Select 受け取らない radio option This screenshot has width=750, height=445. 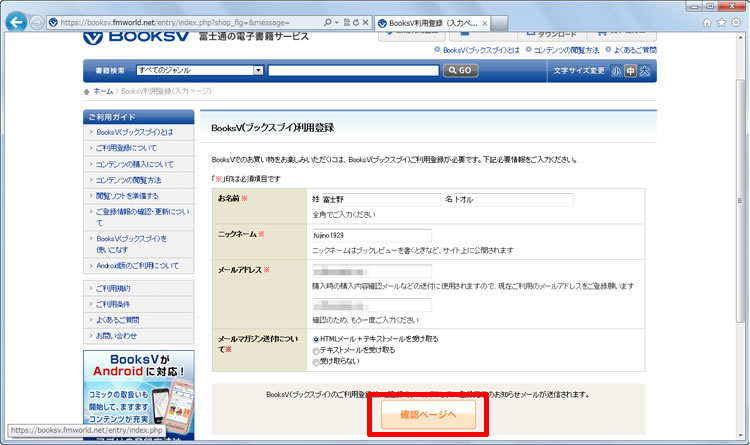click(x=316, y=362)
